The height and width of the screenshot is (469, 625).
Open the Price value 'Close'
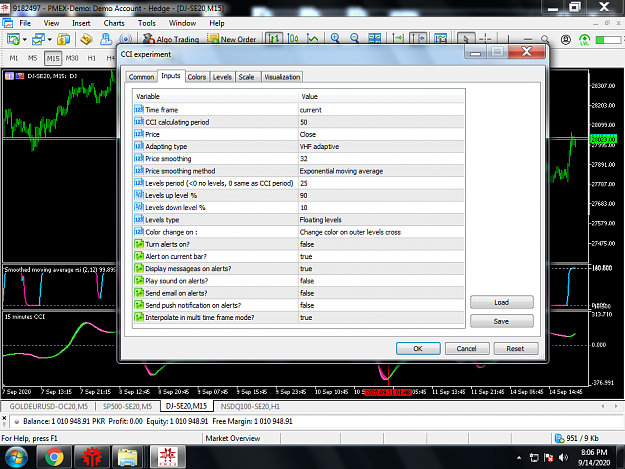click(x=381, y=134)
